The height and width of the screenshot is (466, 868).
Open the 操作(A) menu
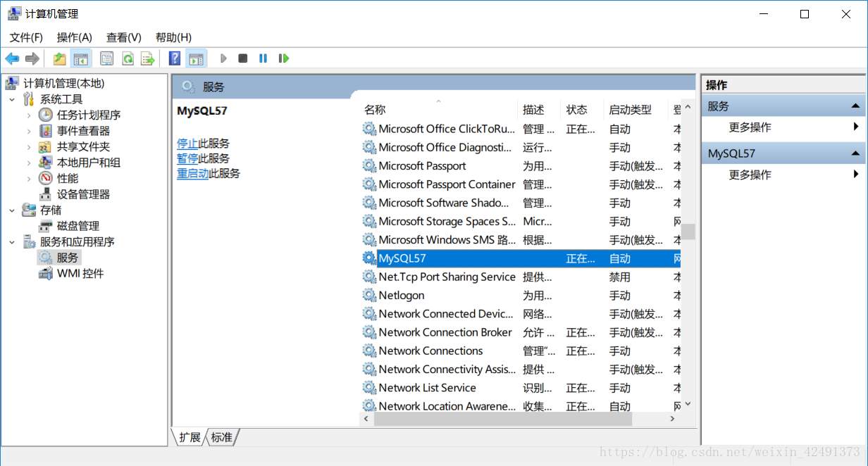pos(75,37)
